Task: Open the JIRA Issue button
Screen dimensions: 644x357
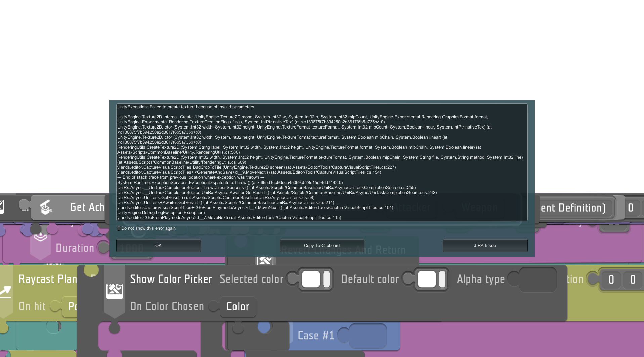Action: click(x=485, y=246)
